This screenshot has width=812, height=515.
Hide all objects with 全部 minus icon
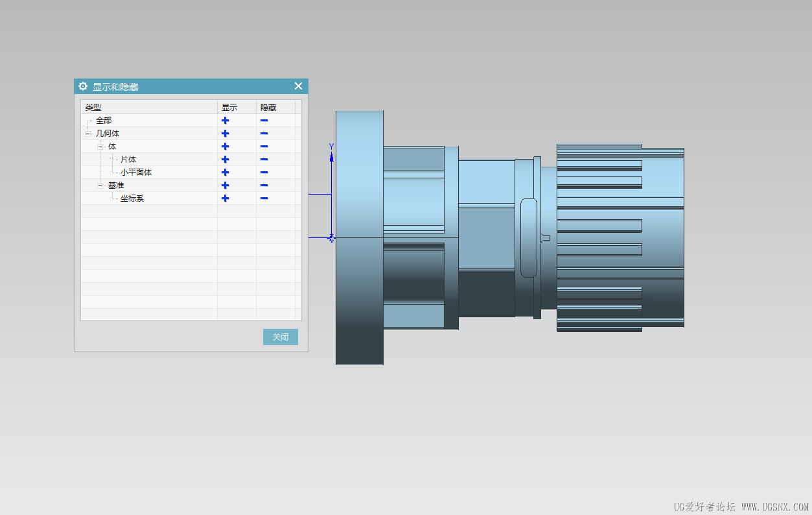[x=264, y=121]
